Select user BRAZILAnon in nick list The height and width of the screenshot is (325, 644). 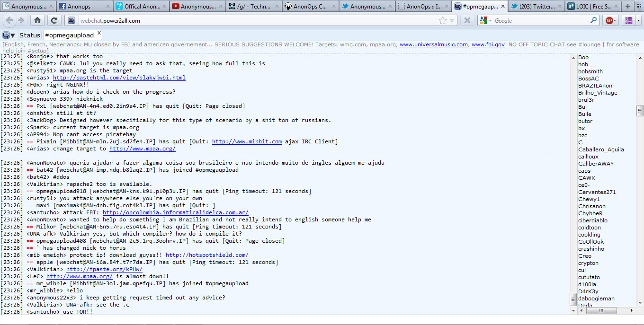pos(595,86)
